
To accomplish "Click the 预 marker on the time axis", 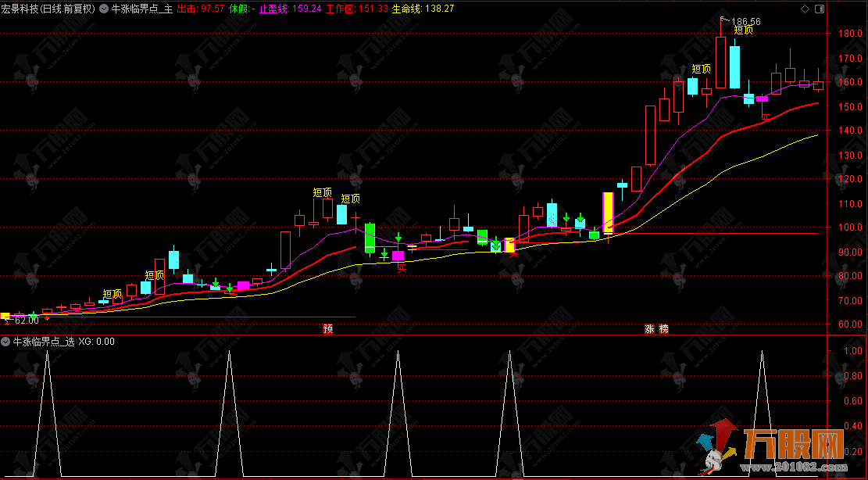I will click(x=328, y=329).
